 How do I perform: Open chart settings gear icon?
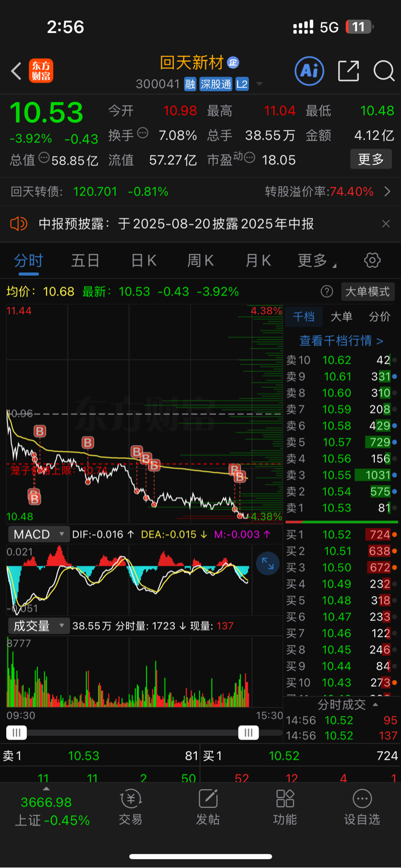point(372,260)
